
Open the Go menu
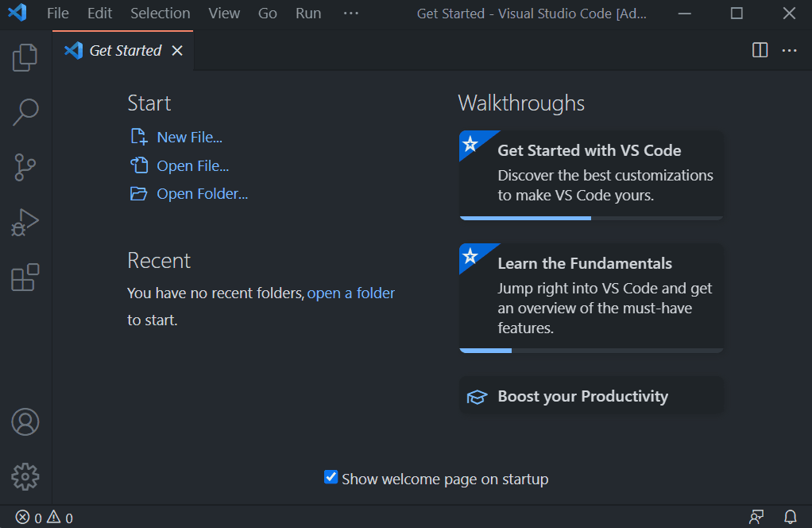(x=267, y=14)
